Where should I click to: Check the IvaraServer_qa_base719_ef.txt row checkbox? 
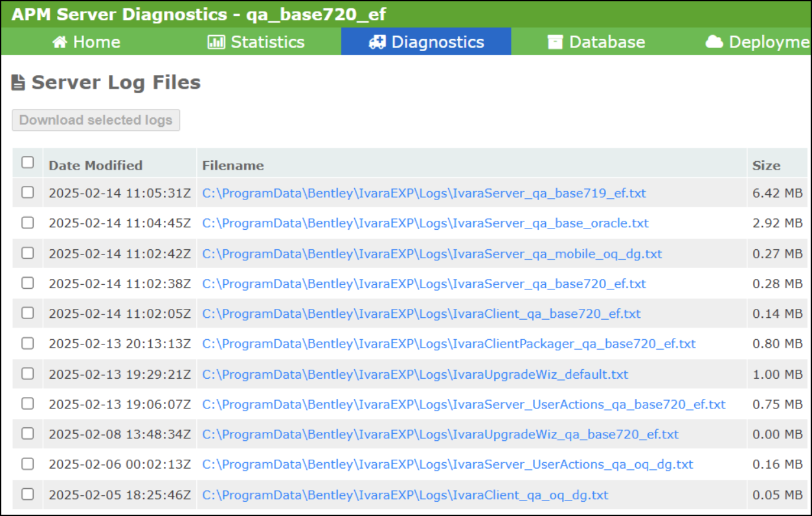click(28, 192)
